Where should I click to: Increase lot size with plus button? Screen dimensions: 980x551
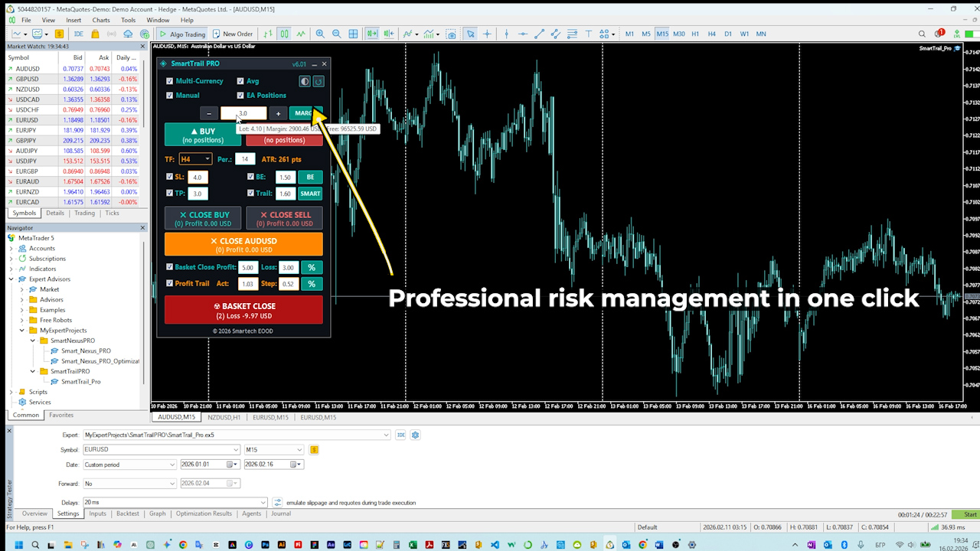tap(279, 113)
